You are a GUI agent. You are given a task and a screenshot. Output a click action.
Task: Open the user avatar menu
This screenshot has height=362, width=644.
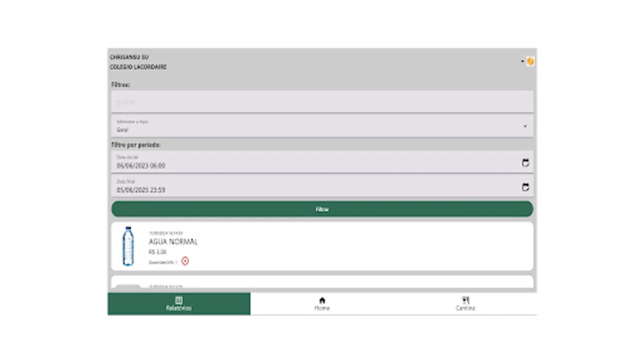[530, 61]
